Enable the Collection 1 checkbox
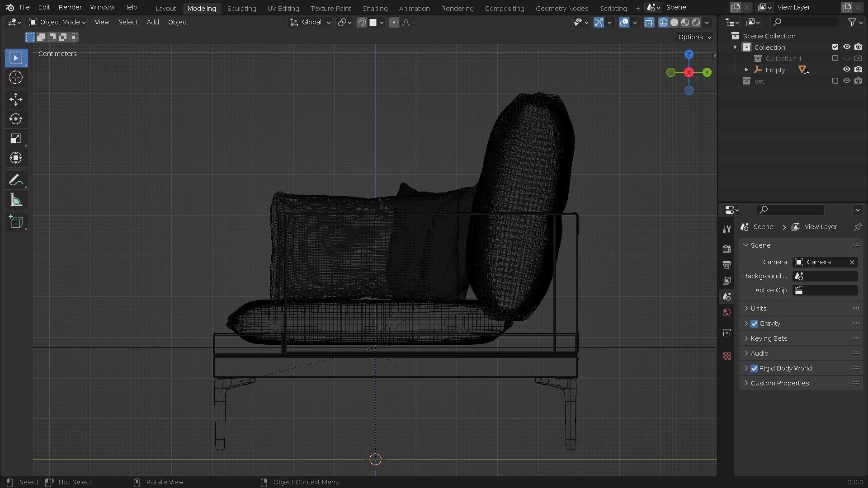Screen dimensions: 868x488 [835, 58]
